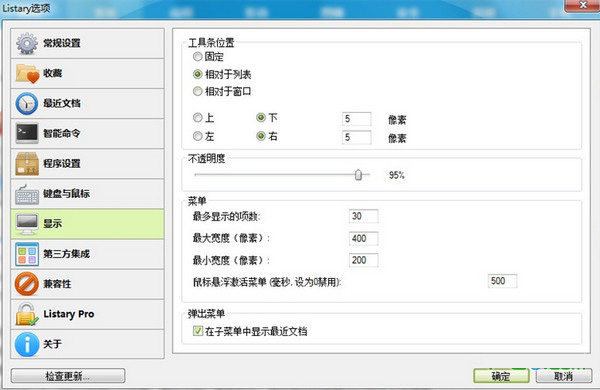Click the 95% opacity value text
Screen dimensions: 600x390
coord(396,175)
